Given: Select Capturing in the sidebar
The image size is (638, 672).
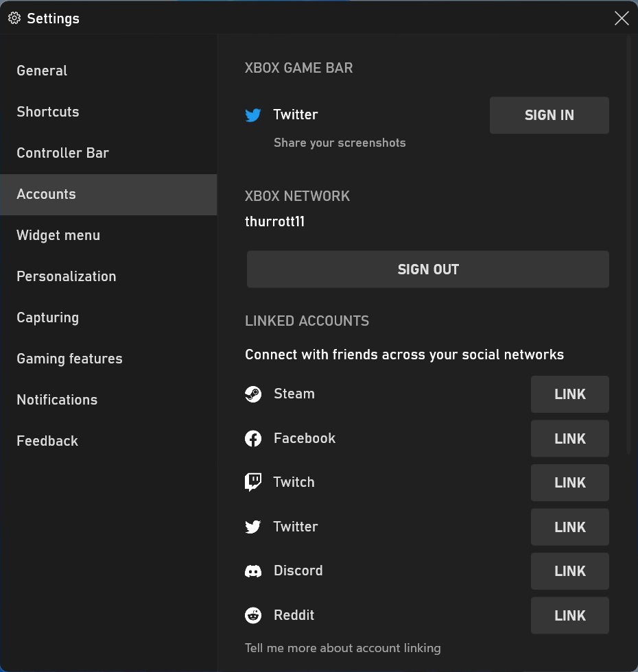Looking at the screenshot, I should click(x=48, y=317).
